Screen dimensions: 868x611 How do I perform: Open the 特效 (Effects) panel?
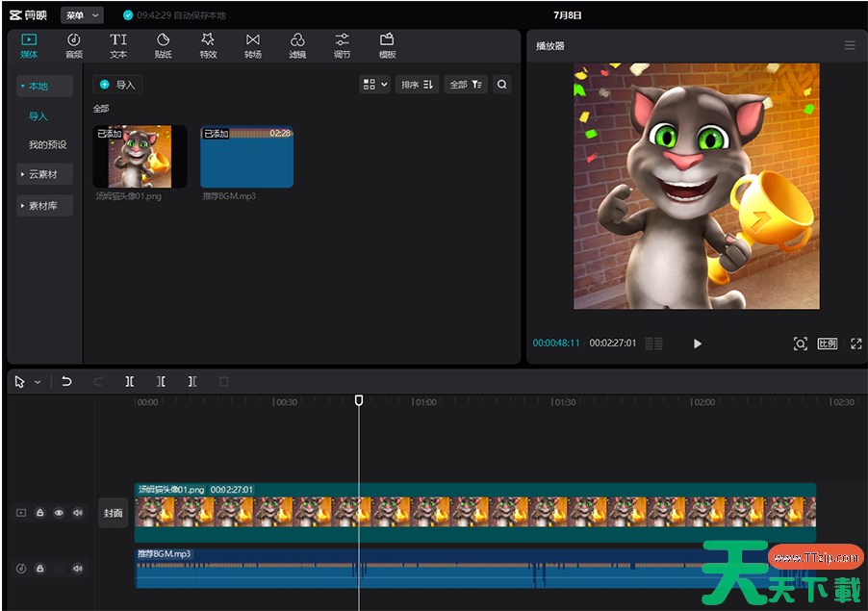[x=208, y=45]
